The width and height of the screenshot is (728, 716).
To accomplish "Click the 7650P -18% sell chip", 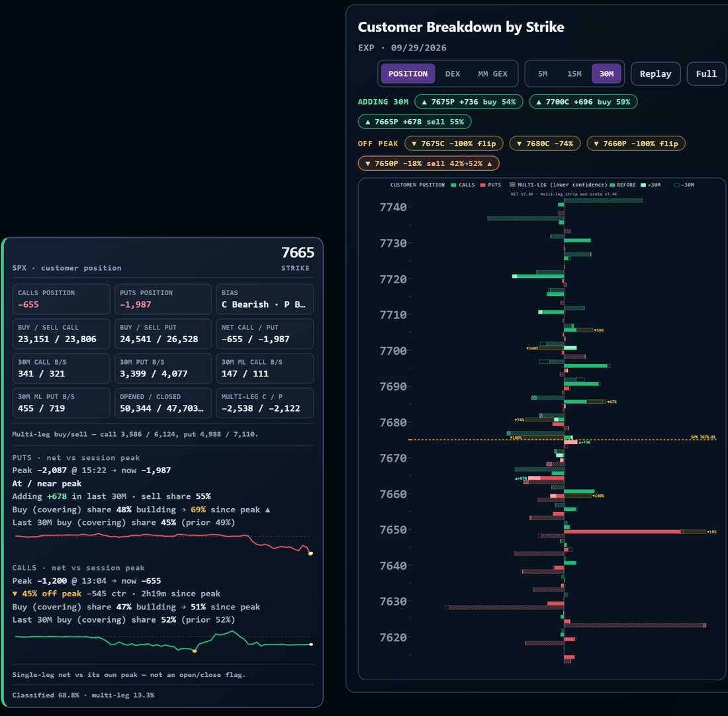I will pyautogui.click(x=429, y=163).
